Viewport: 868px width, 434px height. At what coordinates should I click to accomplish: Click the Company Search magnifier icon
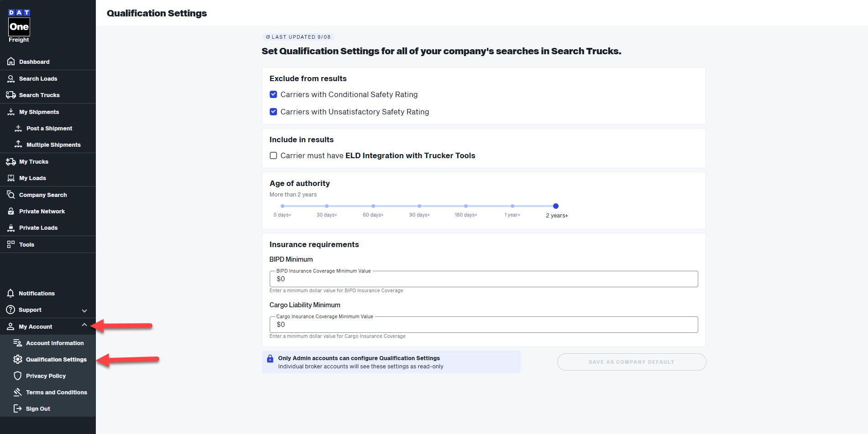pyautogui.click(x=11, y=195)
